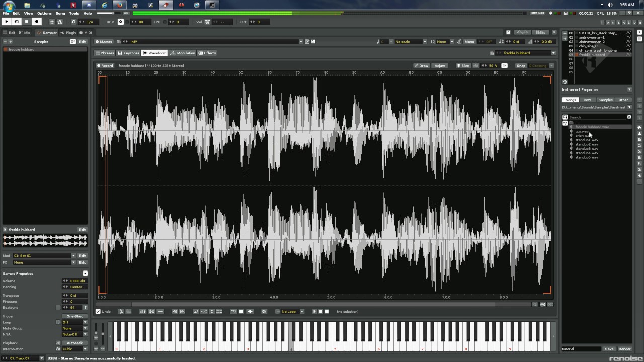Click the computer keyboard velocity icon next to Vel
The width and height of the screenshot is (644, 362).
click(207, 22)
